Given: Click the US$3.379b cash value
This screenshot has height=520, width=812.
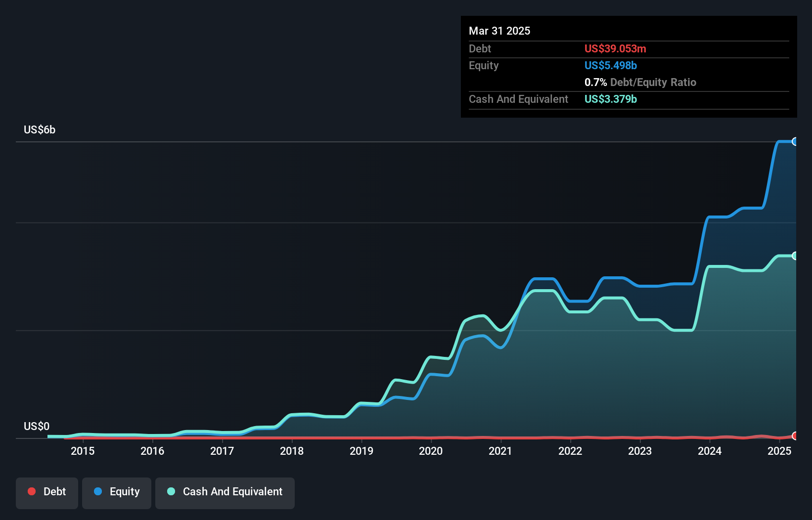Looking at the screenshot, I should 611,99.
